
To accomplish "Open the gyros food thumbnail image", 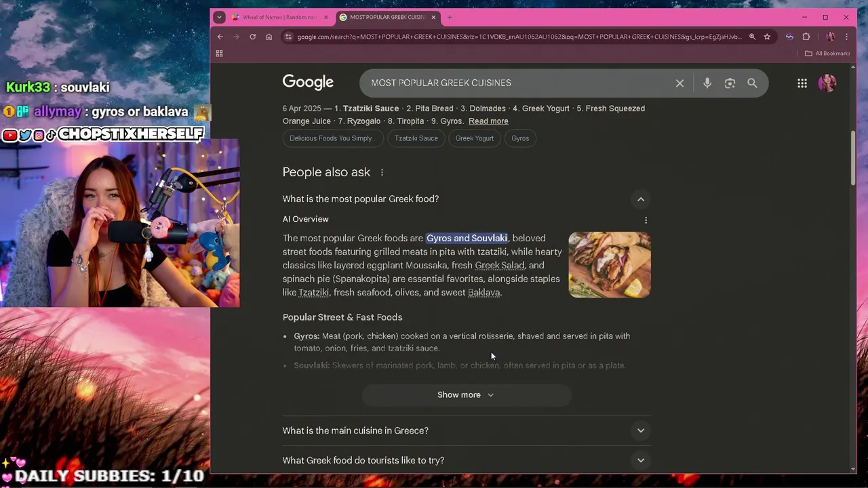I will click(610, 265).
